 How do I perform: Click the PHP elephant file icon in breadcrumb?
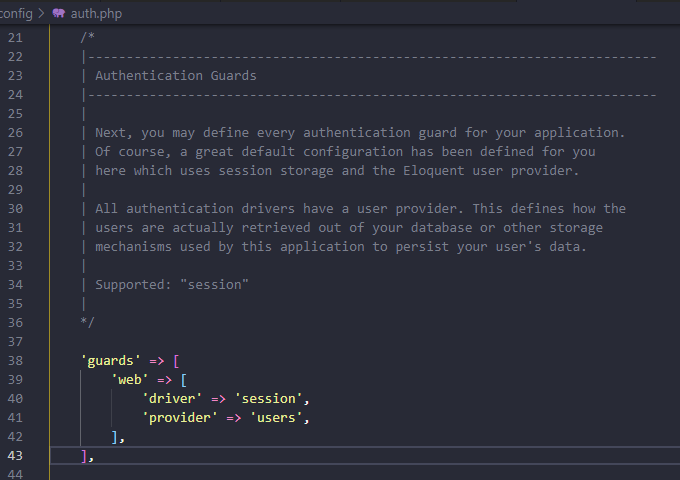[59, 13]
